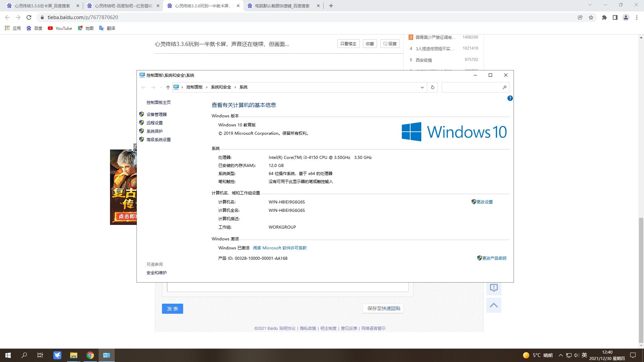Image resolution: width=644 pixels, height=362 pixels.
Task: Click 发表 submit post button
Action: [172, 309]
